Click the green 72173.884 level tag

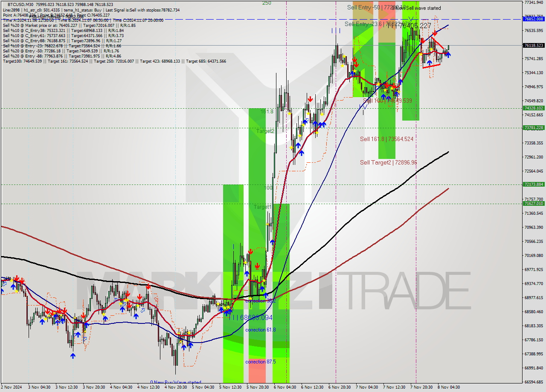(x=534, y=184)
